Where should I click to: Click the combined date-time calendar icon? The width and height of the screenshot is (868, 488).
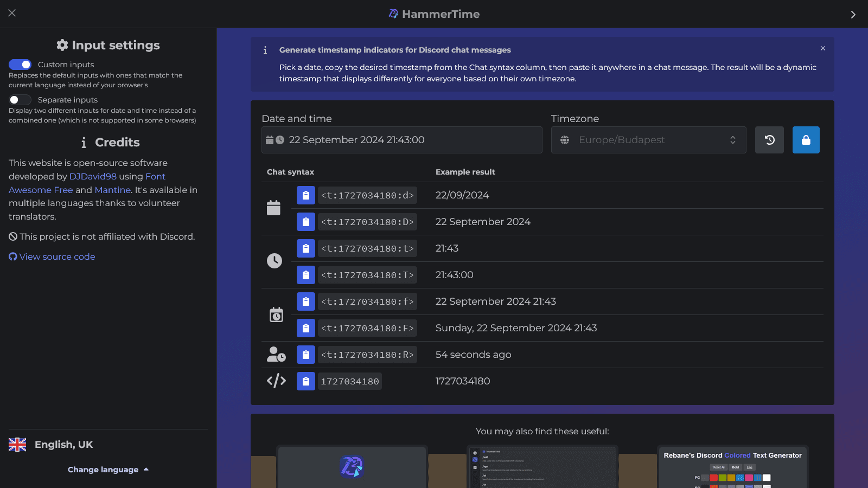(276, 314)
